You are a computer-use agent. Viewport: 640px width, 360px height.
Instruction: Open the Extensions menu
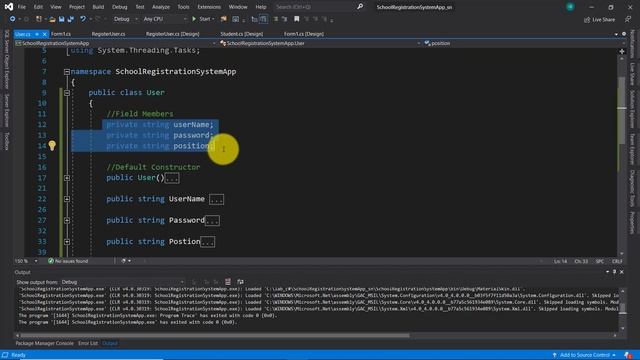[209, 7]
